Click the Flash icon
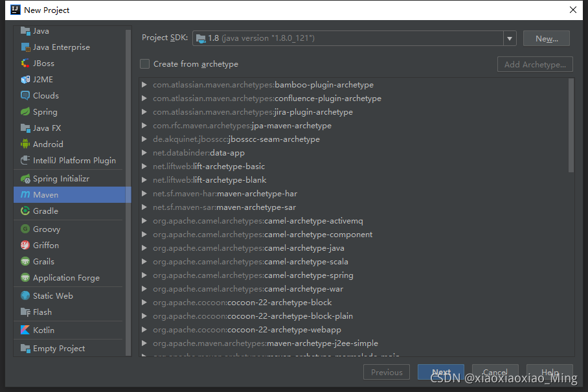This screenshot has width=588, height=392. [x=25, y=312]
